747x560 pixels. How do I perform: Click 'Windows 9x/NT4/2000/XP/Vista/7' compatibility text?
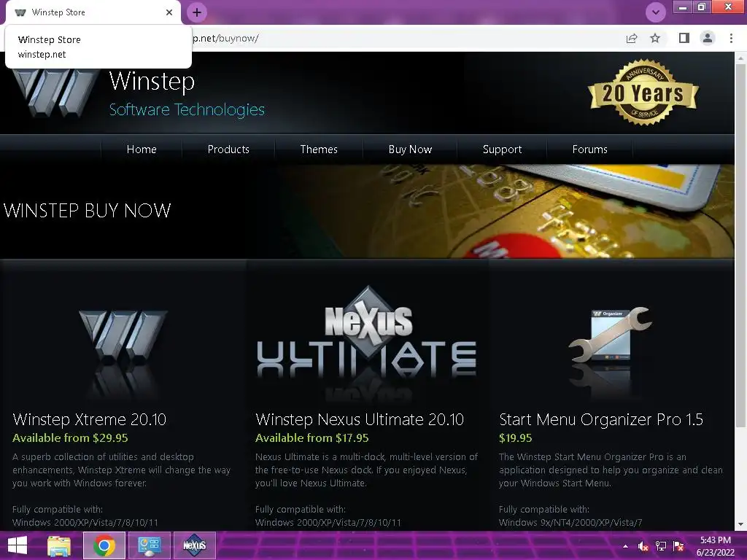point(570,522)
